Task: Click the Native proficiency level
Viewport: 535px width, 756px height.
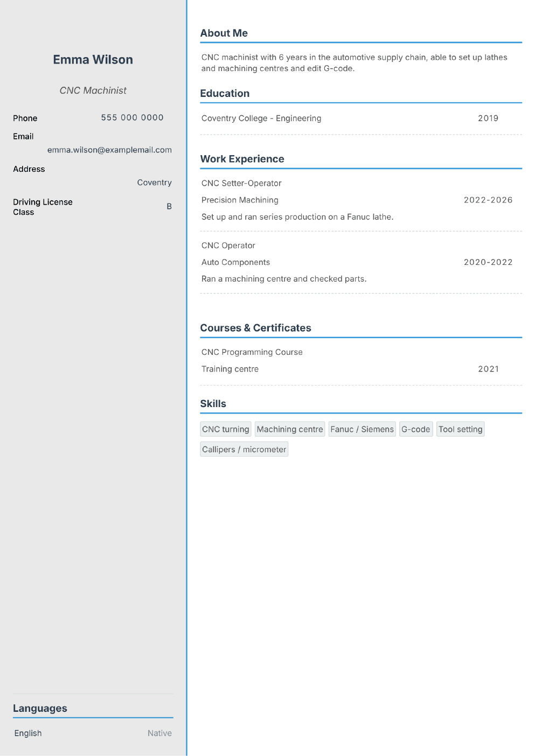Action: (x=159, y=733)
